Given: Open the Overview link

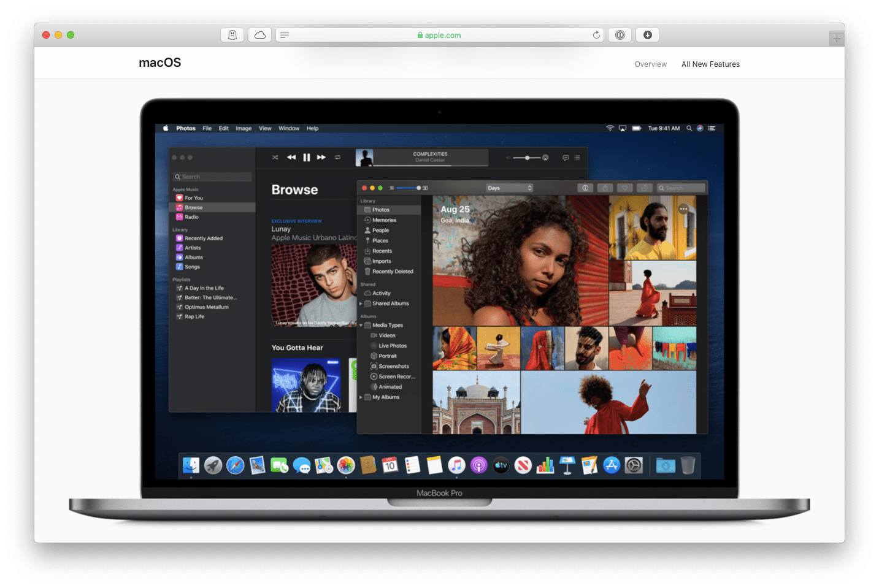Looking at the screenshot, I should click(x=651, y=64).
